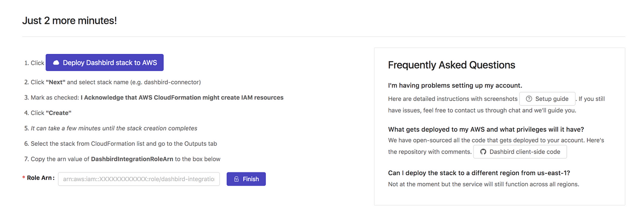The image size is (644, 213).
Task: Click 'I'm having problems setting up my account.'
Action: coord(455,85)
